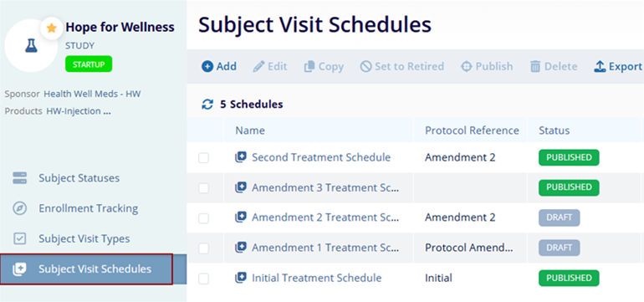Click the Subject Statuses sidebar icon
The width and height of the screenshot is (644, 302).
[20, 178]
